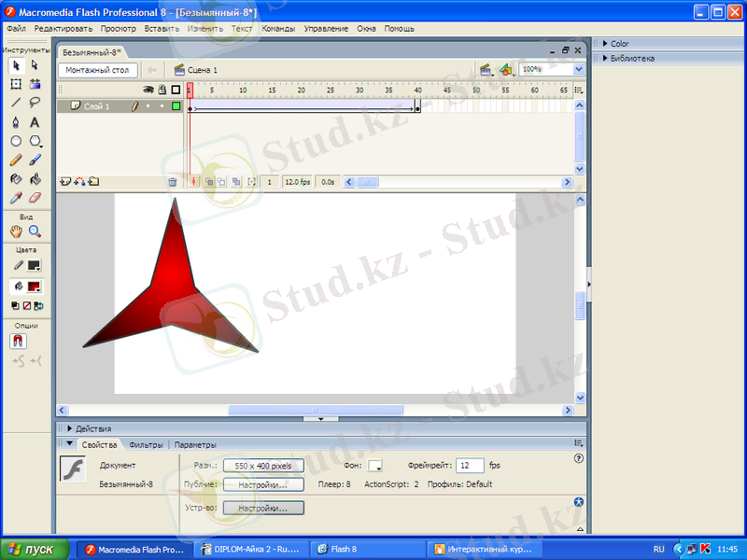Open the 100% zoom level dropdown
The width and height of the screenshot is (747, 560).
click(552, 69)
